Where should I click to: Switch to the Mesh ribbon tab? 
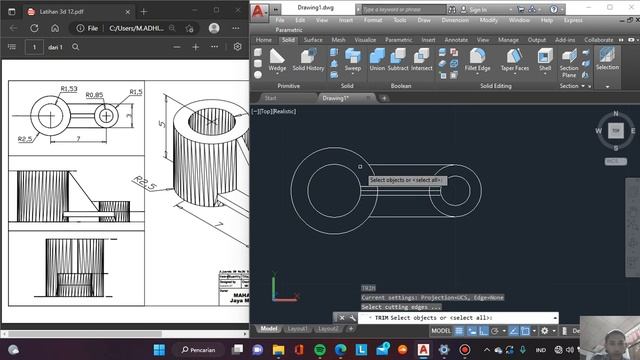[x=338, y=40]
